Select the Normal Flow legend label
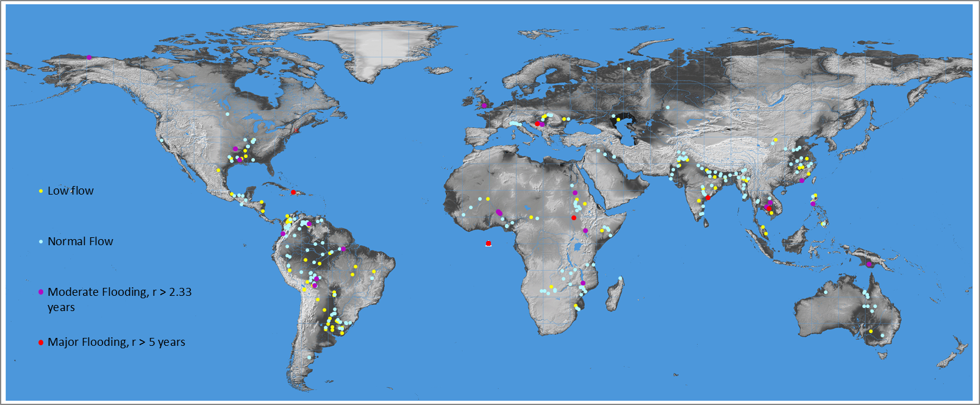This screenshot has width=980, height=405. pos(80,242)
